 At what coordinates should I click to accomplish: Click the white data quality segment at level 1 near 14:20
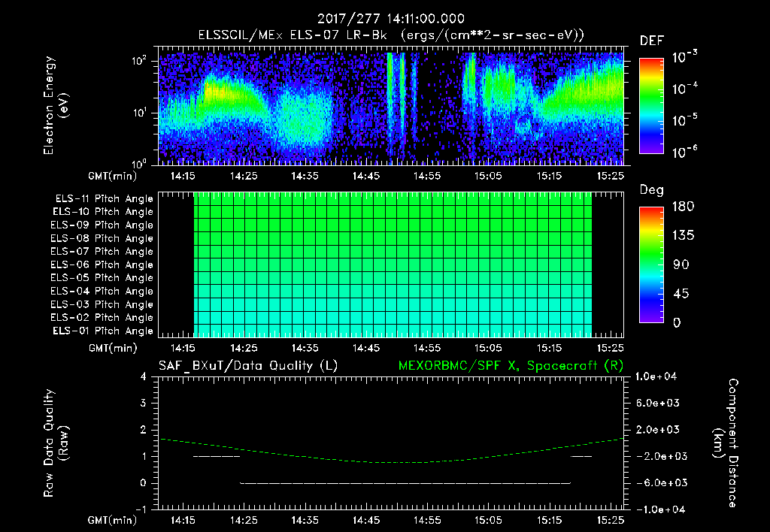(217, 456)
